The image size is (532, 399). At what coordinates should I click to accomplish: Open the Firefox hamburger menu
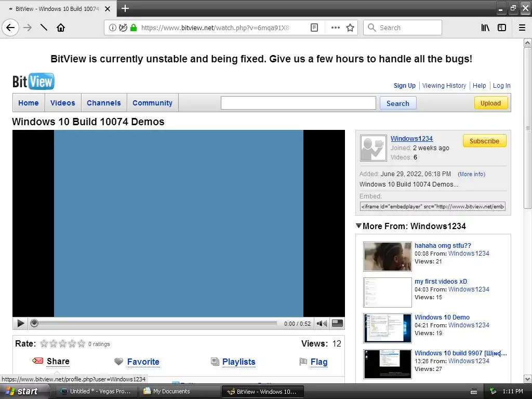pyautogui.click(x=522, y=28)
